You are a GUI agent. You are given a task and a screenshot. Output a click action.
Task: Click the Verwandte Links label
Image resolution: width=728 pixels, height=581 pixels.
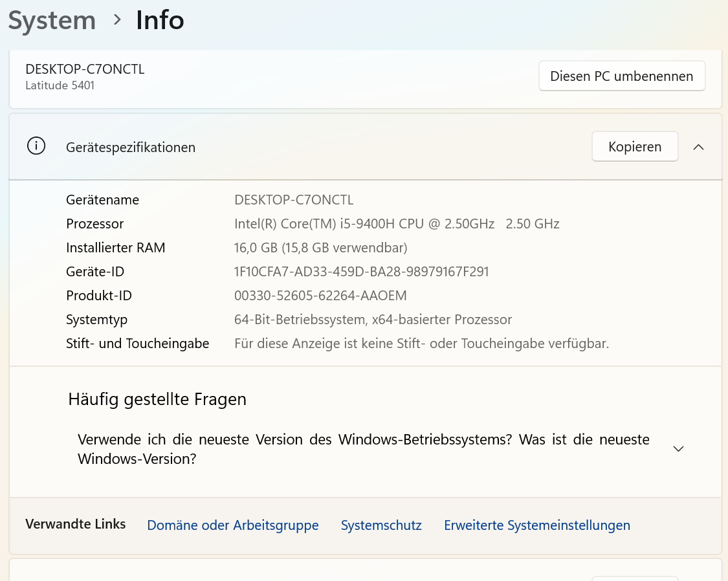[x=75, y=524]
